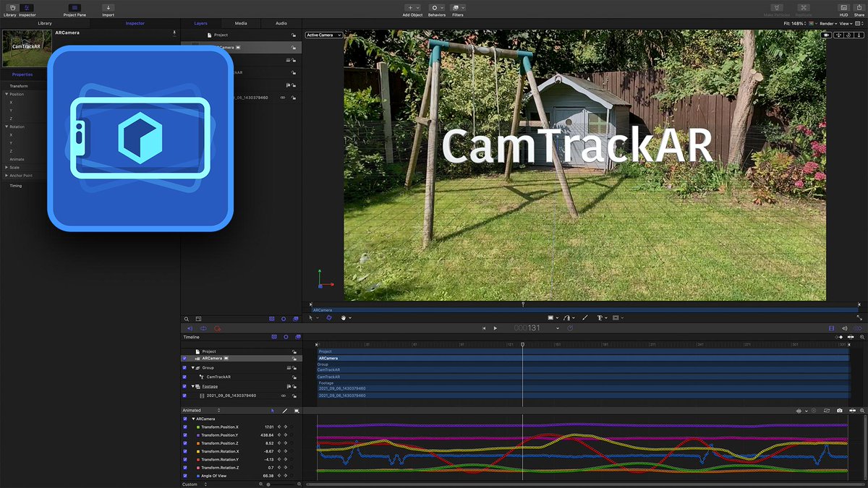The image size is (868, 488).
Task: Switch to the Media tab
Action: click(x=241, y=22)
